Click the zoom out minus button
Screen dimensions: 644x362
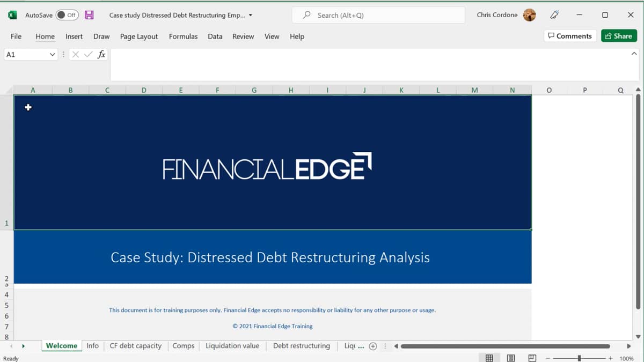click(548, 358)
